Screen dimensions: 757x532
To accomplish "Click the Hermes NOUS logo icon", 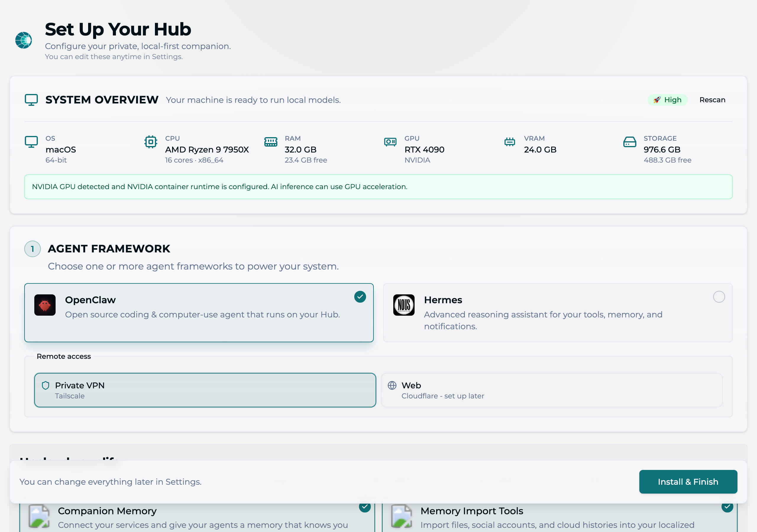I will pyautogui.click(x=404, y=305).
